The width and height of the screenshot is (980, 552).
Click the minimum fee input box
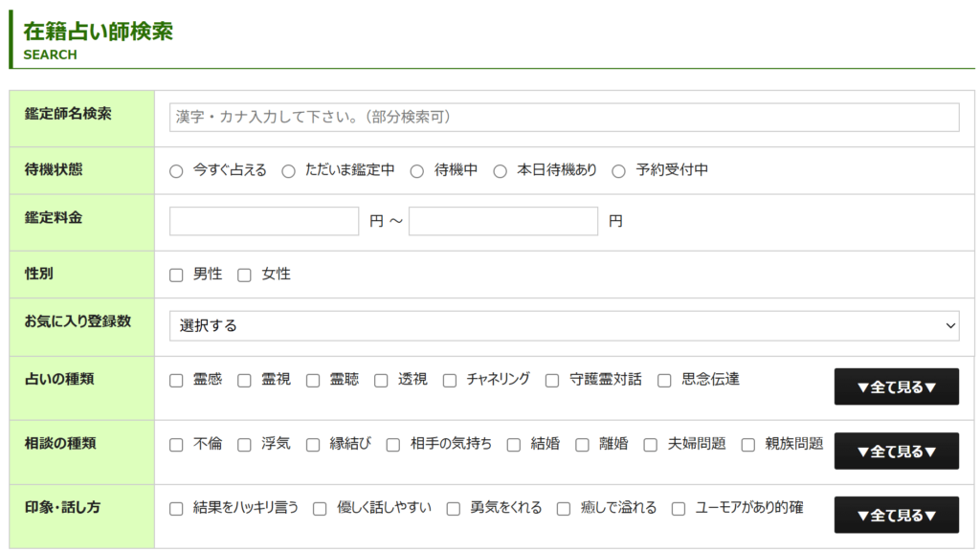tap(263, 220)
